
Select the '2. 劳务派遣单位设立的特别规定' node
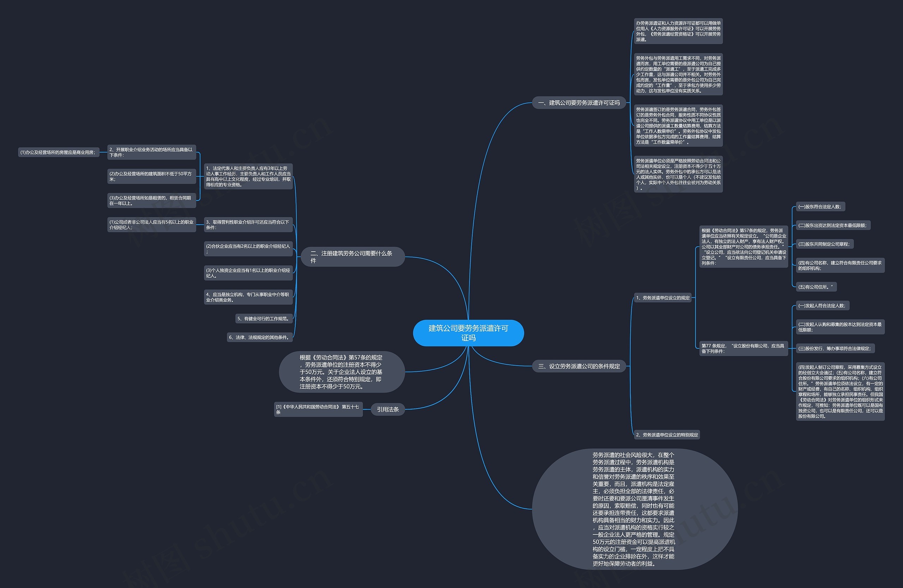(x=666, y=429)
